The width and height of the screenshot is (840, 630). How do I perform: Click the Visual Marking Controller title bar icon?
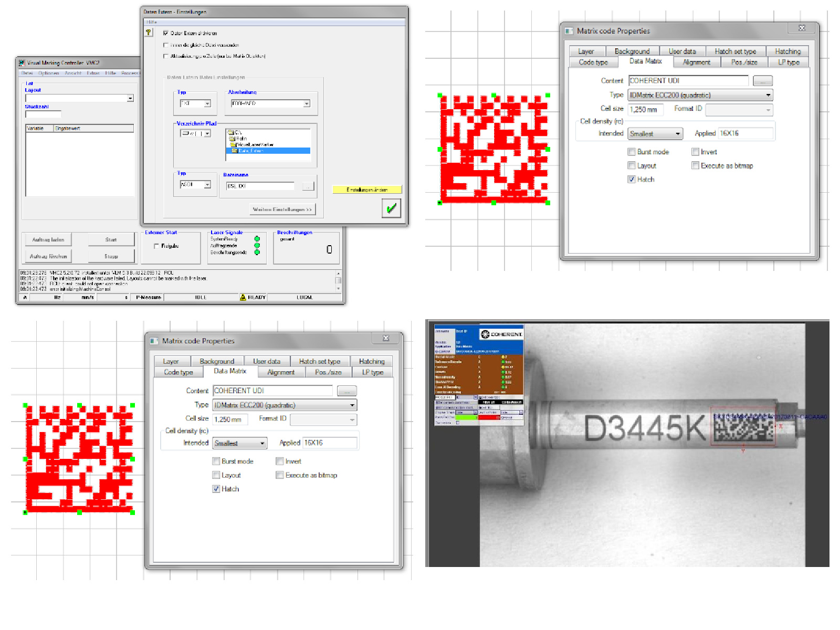click(x=22, y=62)
